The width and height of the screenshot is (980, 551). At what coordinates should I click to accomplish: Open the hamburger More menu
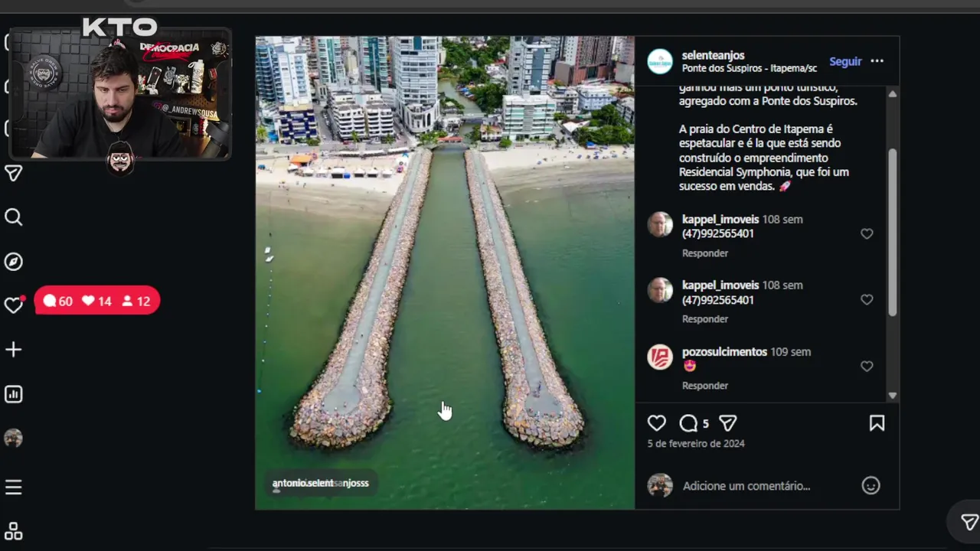point(13,487)
